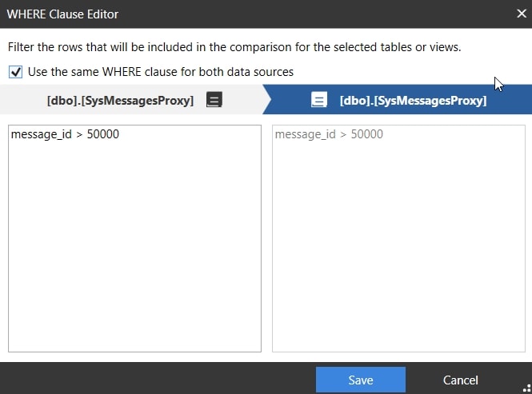Cancel the WHERE clause changes
532x394 pixels.
[x=461, y=380]
